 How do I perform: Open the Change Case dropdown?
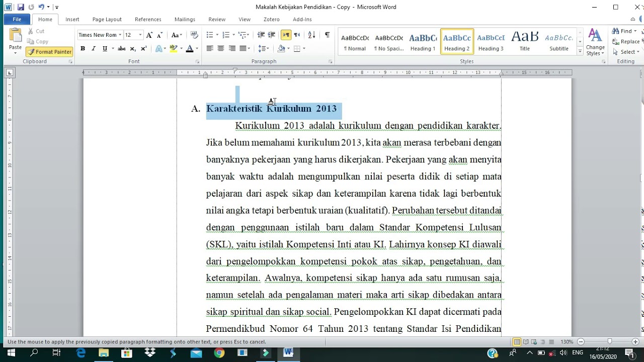click(x=176, y=35)
